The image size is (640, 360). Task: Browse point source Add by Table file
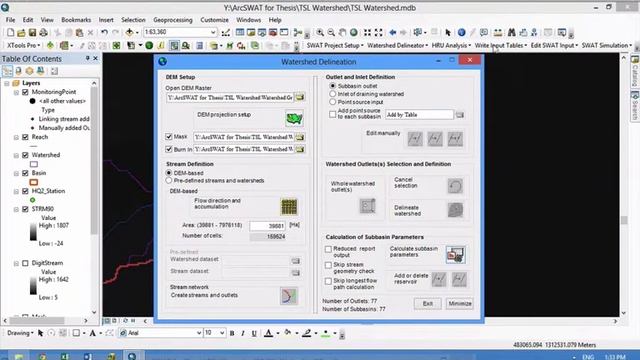click(x=460, y=115)
